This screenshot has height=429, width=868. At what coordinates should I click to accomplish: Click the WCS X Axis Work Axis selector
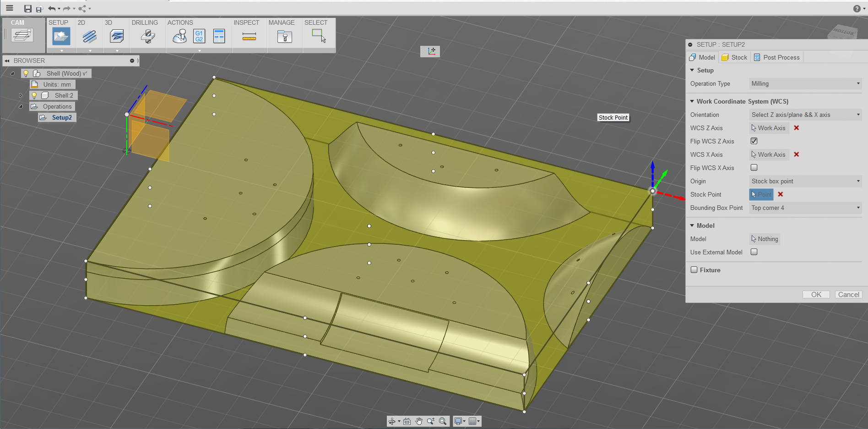pyautogui.click(x=769, y=154)
